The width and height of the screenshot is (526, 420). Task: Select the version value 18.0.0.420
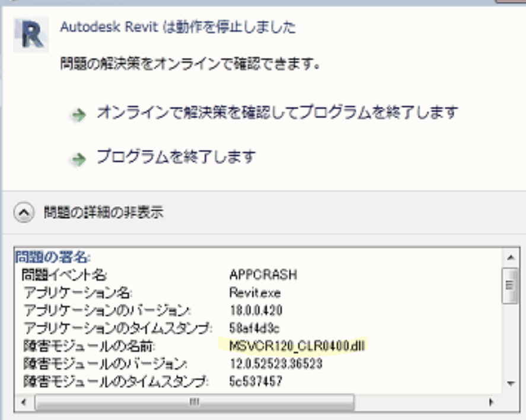256,310
